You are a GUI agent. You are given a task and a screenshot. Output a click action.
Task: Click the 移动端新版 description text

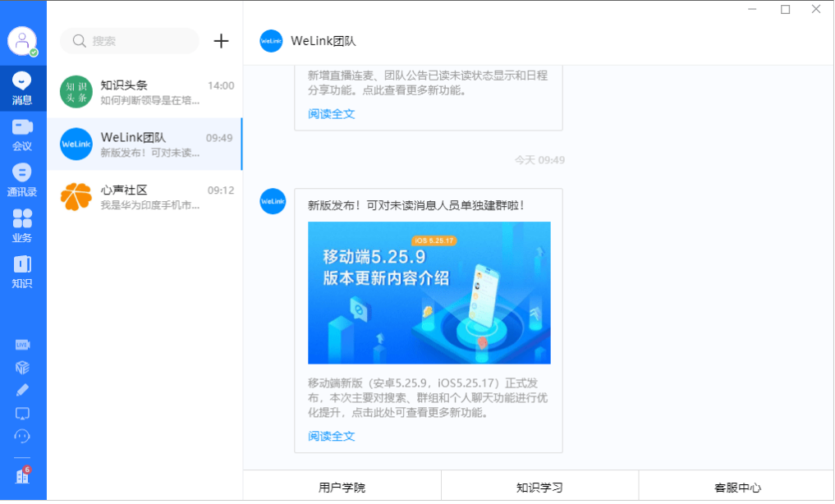coord(428,398)
